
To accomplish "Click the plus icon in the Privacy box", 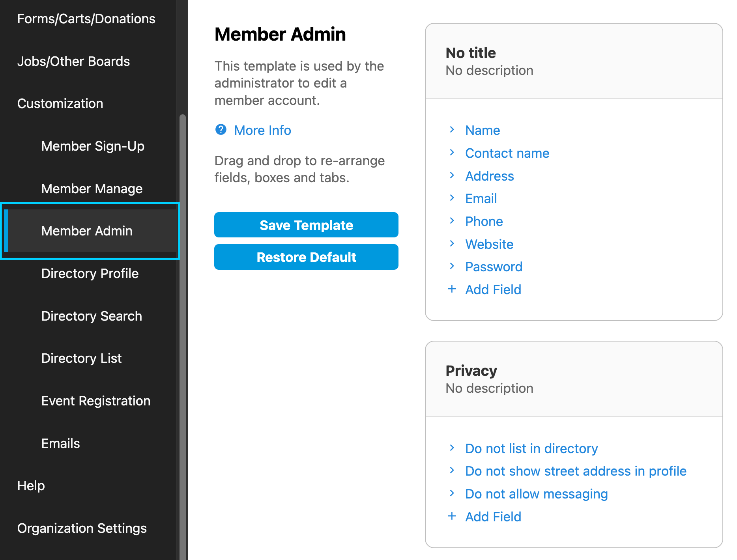I will click(452, 516).
